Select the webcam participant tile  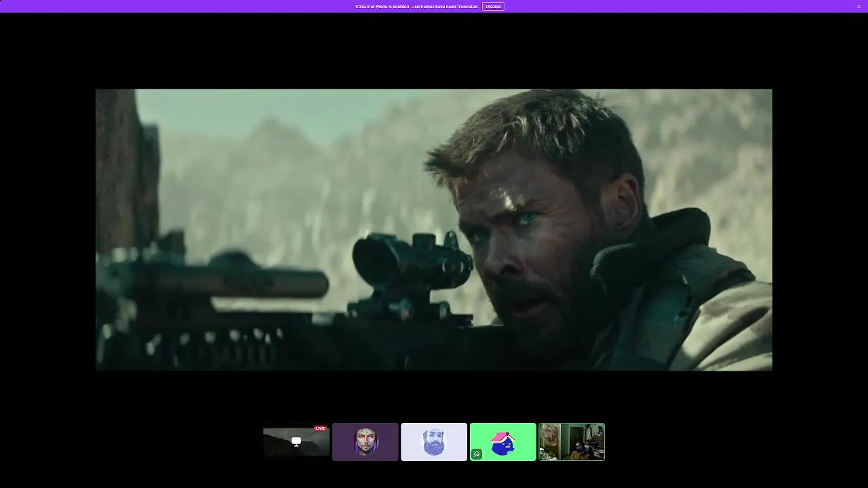[x=572, y=442]
